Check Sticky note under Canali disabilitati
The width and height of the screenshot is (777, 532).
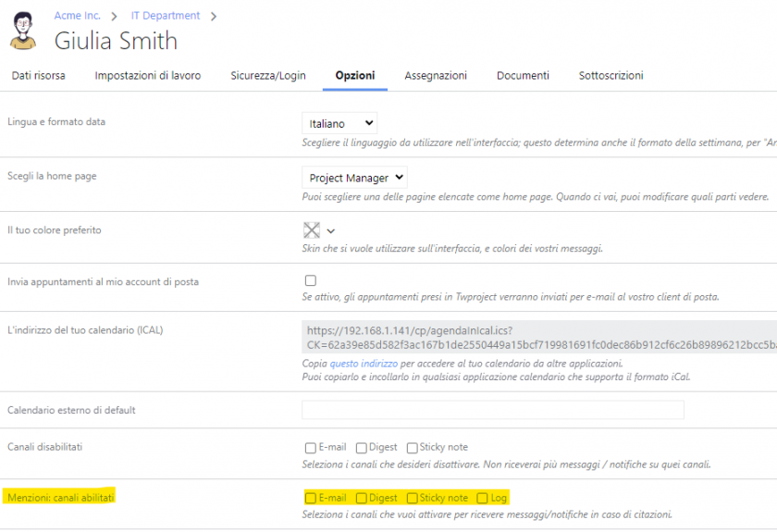413,447
